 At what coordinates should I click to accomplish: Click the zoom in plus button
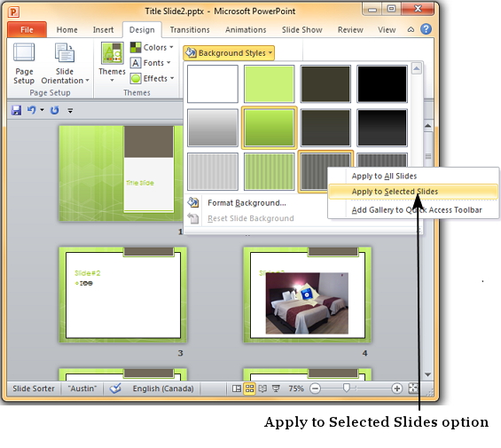[396, 389]
